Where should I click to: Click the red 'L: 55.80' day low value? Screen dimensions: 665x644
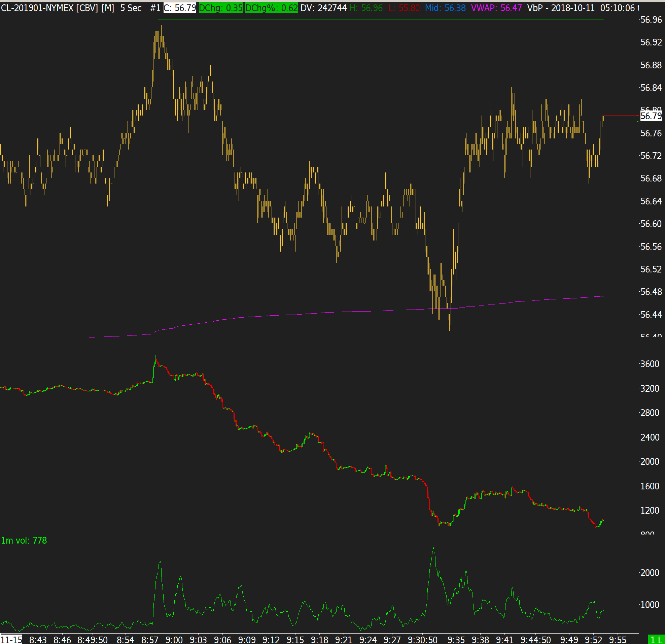[x=404, y=8]
